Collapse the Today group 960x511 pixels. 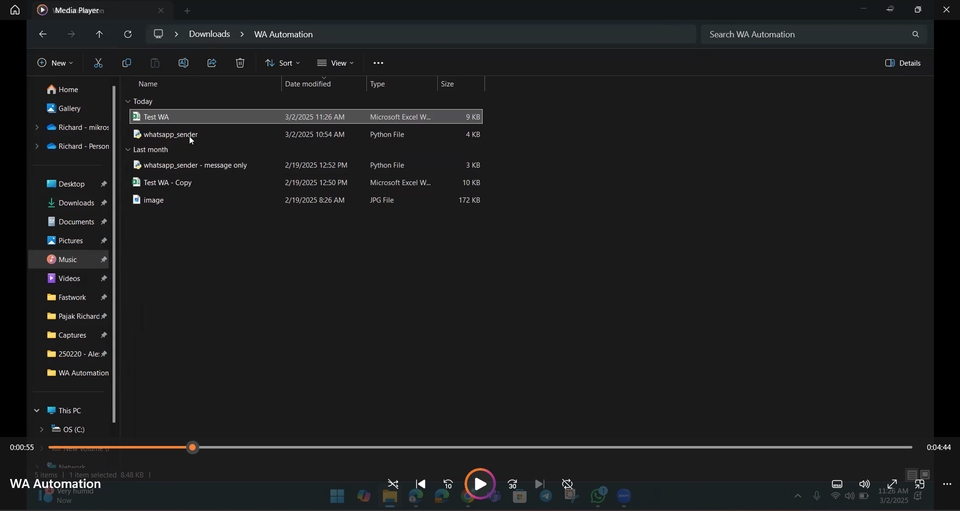point(128,102)
